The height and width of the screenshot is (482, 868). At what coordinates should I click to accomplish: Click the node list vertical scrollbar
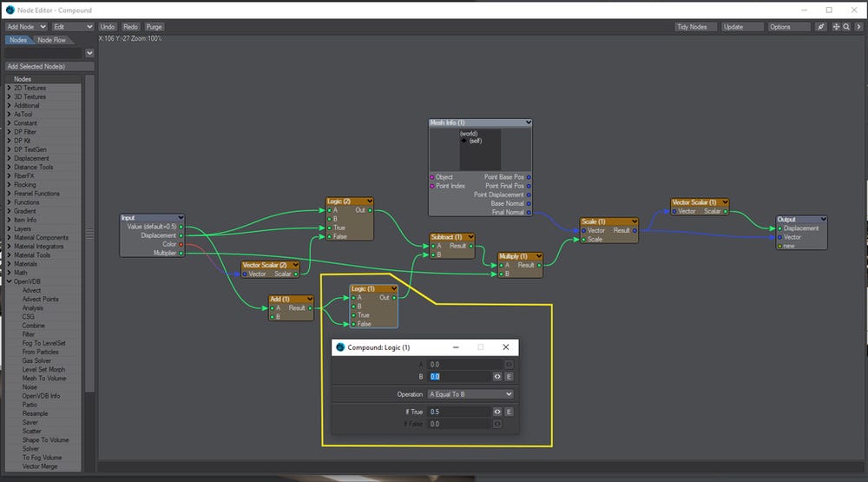tap(89, 233)
